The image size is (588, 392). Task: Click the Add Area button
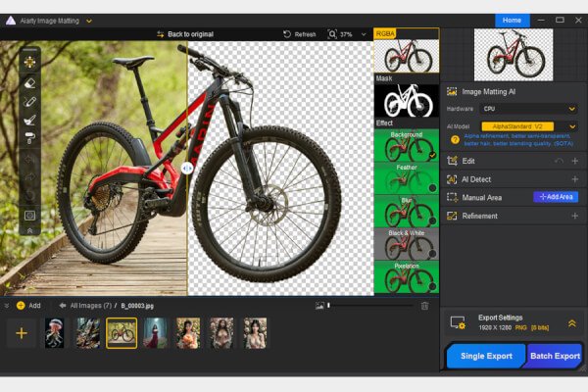click(x=556, y=197)
